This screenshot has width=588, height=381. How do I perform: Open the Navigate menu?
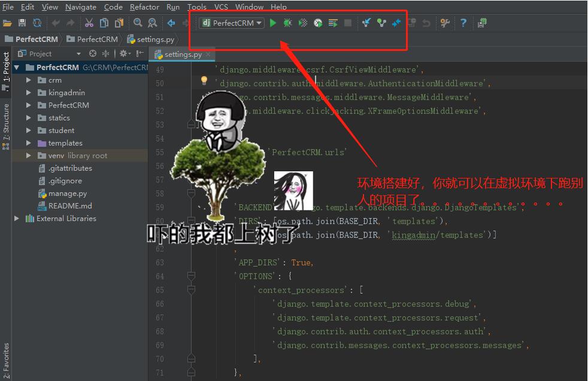pyautogui.click(x=81, y=7)
